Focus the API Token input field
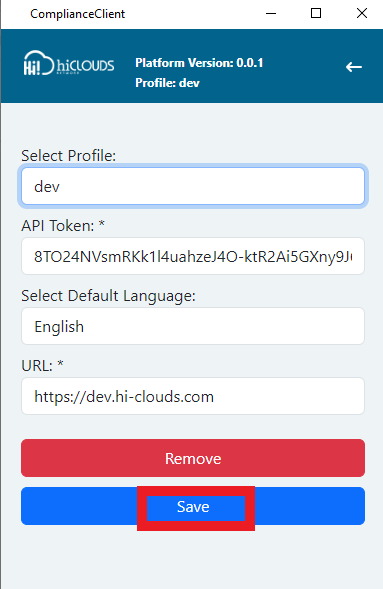The height and width of the screenshot is (589, 383). (193, 256)
